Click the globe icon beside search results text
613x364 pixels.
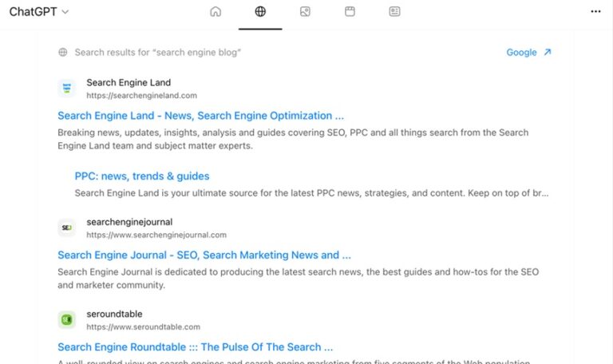tap(63, 53)
